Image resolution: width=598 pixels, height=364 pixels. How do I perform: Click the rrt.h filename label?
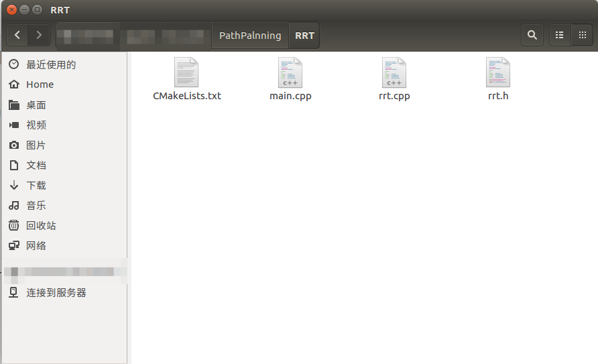(498, 96)
